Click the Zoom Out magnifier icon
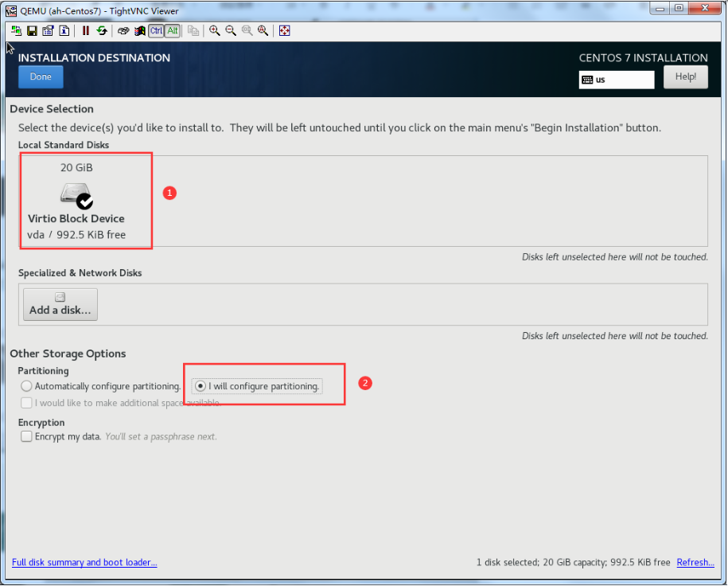The image size is (728, 586). coord(231,31)
